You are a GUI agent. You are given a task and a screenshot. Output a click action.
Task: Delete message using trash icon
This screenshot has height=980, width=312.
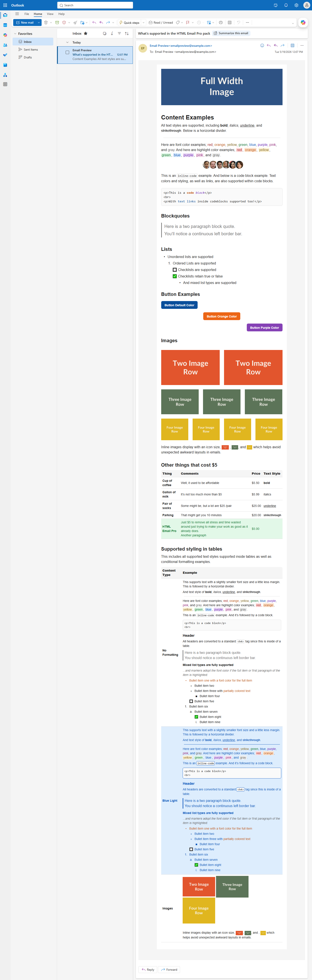click(46, 23)
